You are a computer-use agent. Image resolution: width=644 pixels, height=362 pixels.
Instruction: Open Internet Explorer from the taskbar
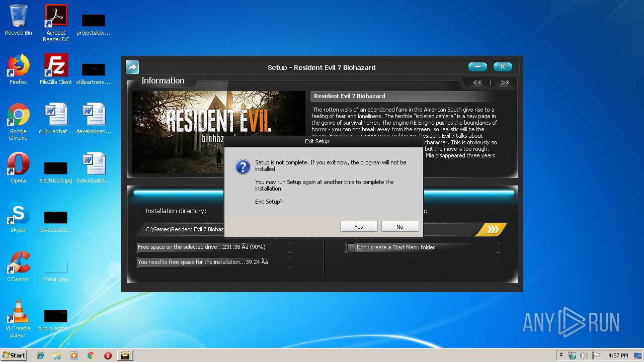(40, 355)
